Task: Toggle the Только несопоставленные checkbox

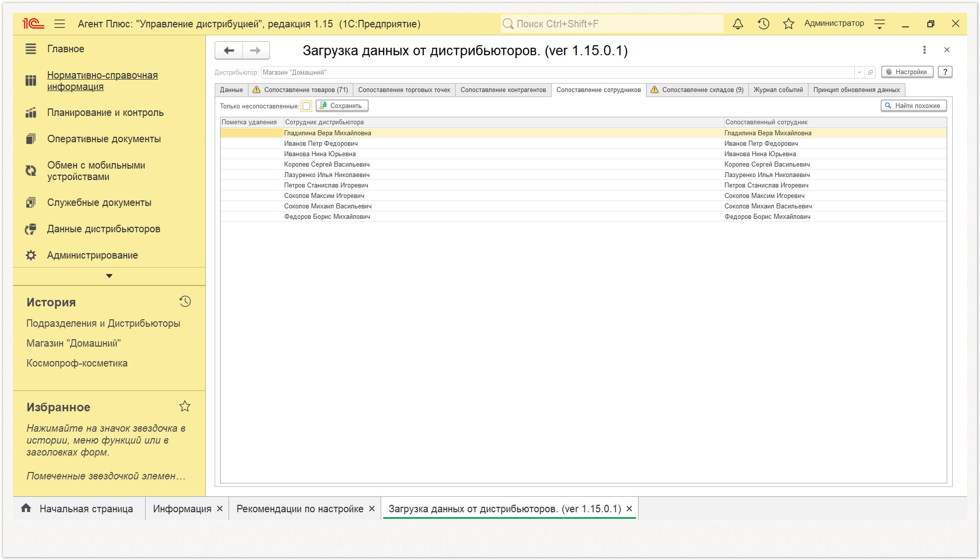Action: click(307, 106)
